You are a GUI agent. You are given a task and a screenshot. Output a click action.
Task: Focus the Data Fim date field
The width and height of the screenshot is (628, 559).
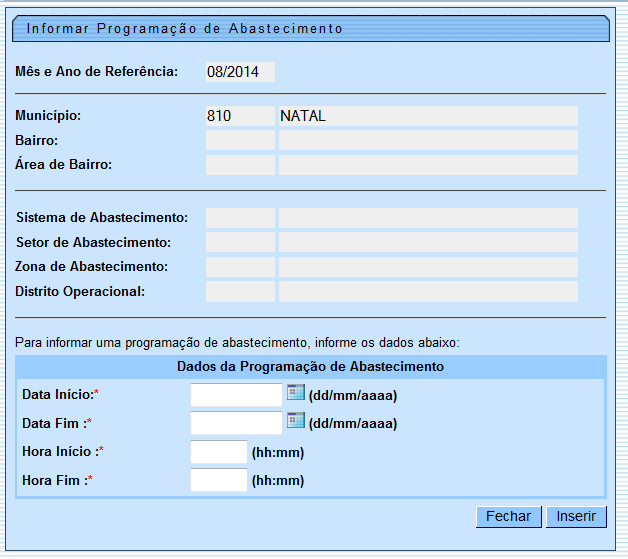pos(236,423)
